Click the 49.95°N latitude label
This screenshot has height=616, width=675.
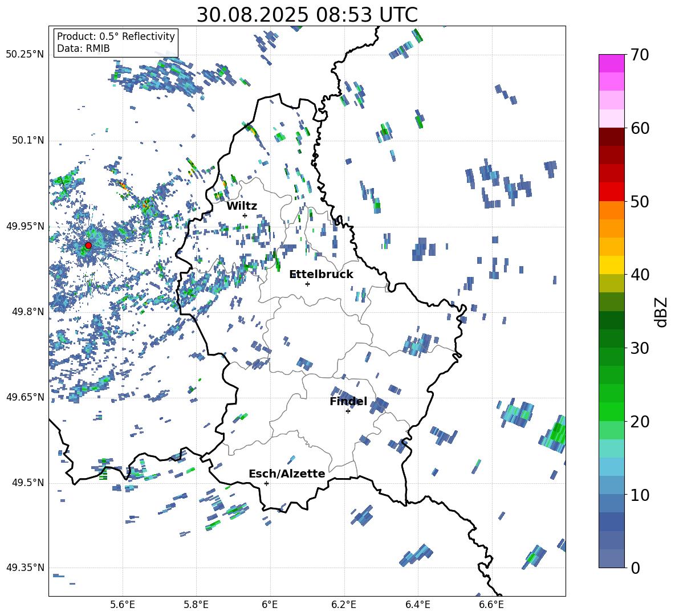25,226
